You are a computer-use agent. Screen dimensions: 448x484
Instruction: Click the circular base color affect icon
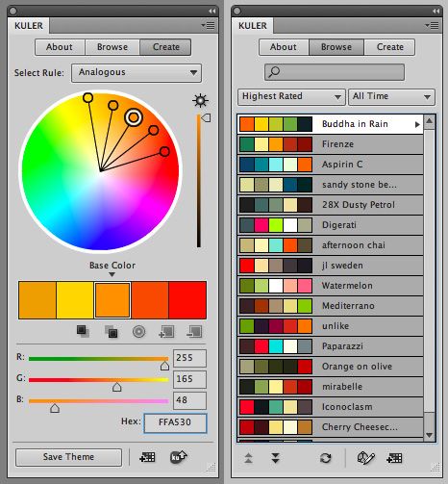tap(138, 332)
